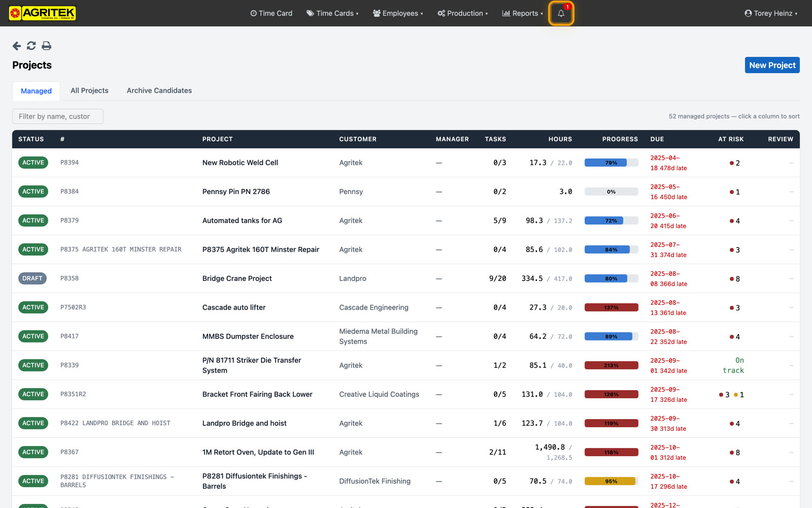Click the 213% progress bar
812x508 pixels.
pyautogui.click(x=611, y=366)
